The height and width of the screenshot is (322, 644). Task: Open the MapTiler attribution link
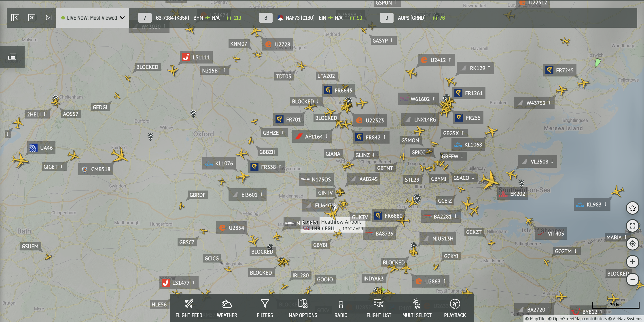click(536, 319)
